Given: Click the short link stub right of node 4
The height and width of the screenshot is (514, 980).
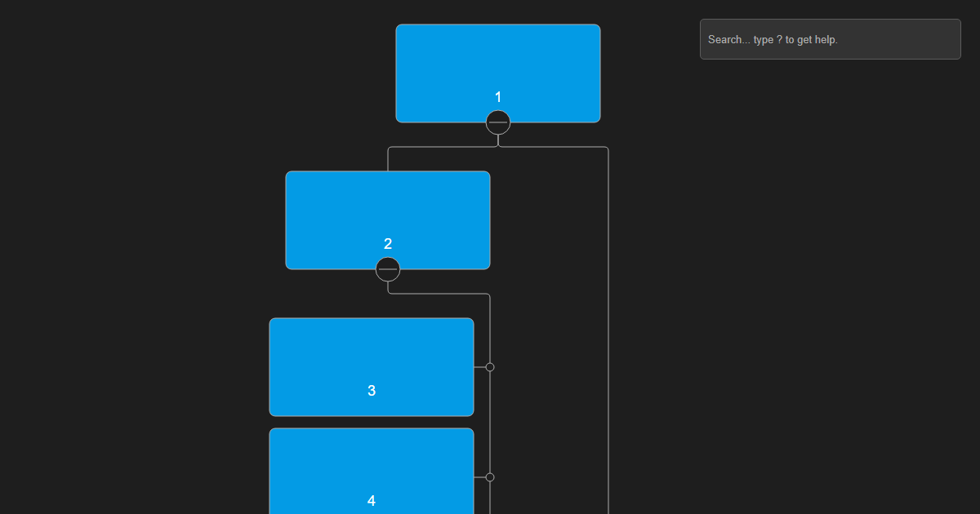Looking at the screenshot, I should pos(480,477).
